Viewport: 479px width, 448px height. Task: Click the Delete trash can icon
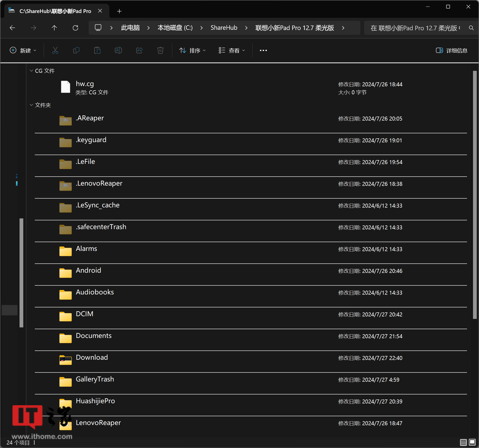pos(160,50)
